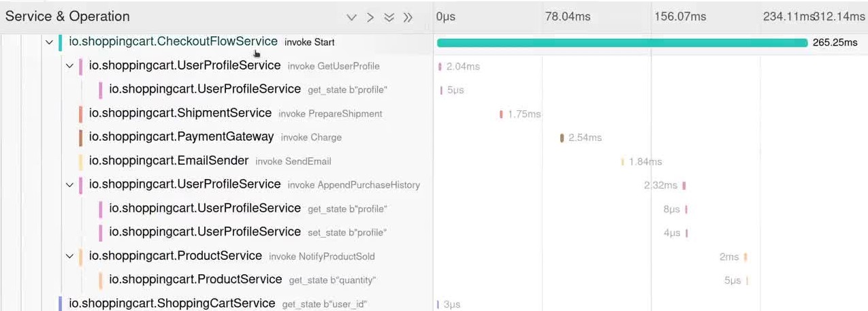Select the EmailSender invoke SendEmail row
868x311 pixels.
point(169,161)
